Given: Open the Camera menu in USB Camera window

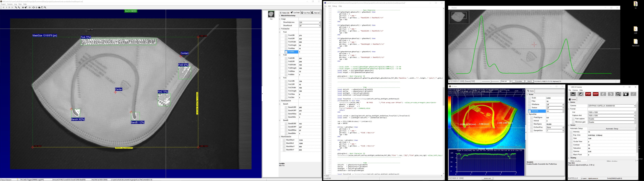Looking at the screenshot, I should 575,90.
